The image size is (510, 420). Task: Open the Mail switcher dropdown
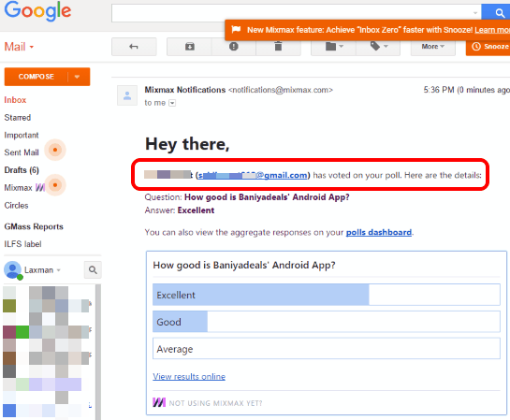19,47
